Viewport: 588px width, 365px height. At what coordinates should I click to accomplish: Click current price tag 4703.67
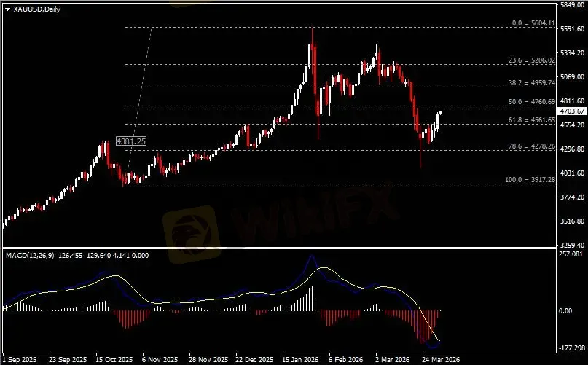click(572, 111)
